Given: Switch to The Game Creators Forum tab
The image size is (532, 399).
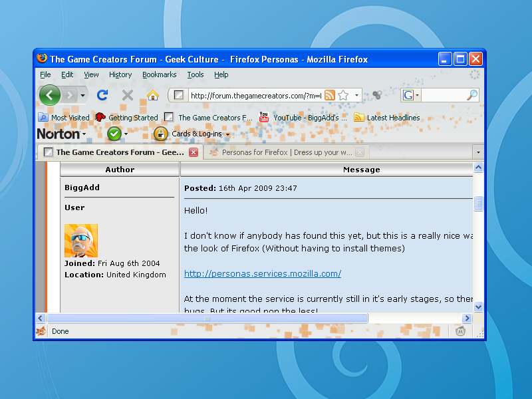Looking at the screenshot, I should [120, 152].
